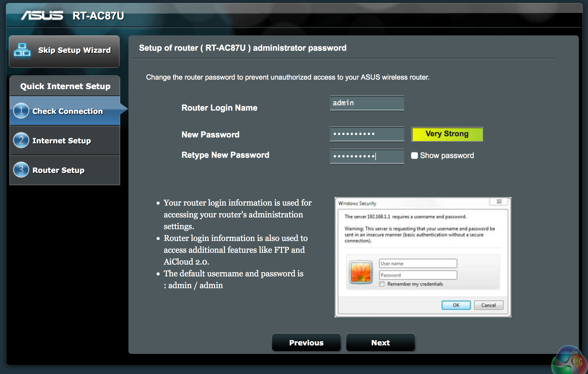Select the Router Setup step
The height and width of the screenshot is (374, 588).
click(58, 170)
